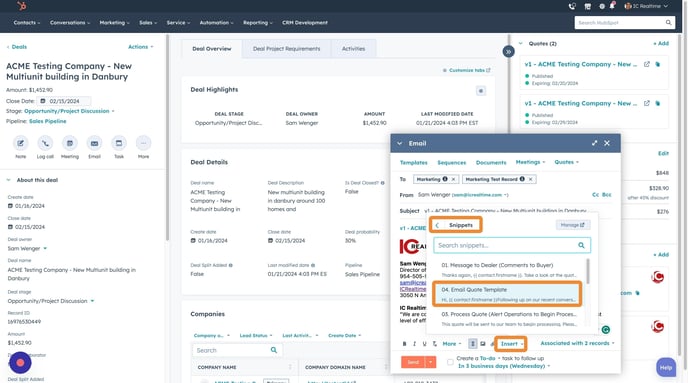Collapse the right sidebar with double-arrow button
688x383 pixels.
tap(508, 52)
